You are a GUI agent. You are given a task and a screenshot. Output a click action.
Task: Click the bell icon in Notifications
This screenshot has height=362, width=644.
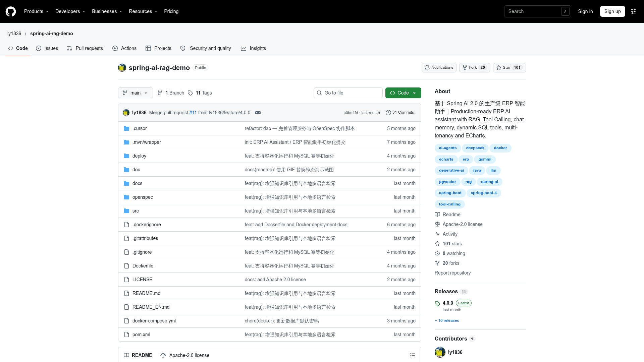pyautogui.click(x=427, y=68)
